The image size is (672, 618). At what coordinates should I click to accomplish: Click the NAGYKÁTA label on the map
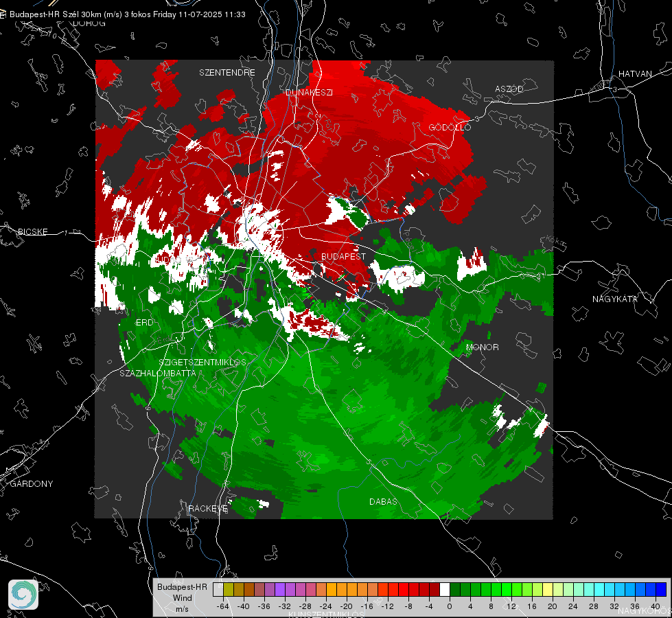[614, 299]
